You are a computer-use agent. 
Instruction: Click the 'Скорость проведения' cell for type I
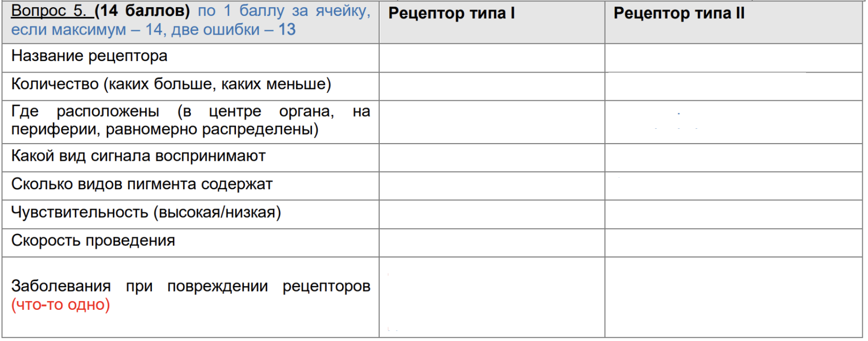pos(492,243)
